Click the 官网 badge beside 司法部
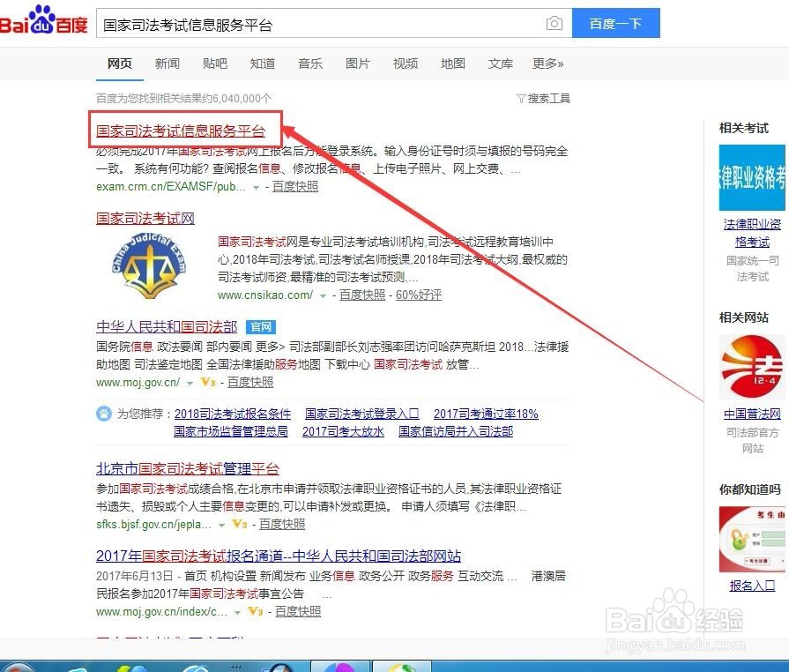Image resolution: width=789 pixels, height=672 pixels. coord(261,327)
